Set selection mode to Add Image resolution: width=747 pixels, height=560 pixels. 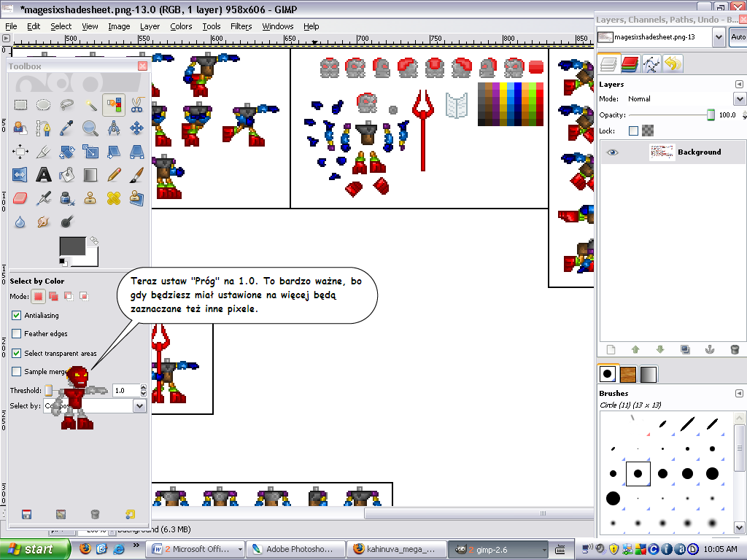tap(53, 296)
